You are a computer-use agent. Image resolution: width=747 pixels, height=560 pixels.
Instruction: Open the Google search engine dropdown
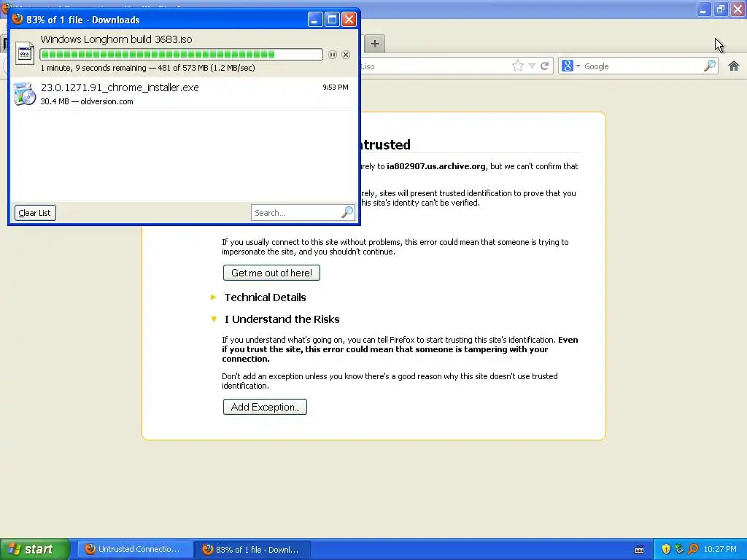(570, 66)
